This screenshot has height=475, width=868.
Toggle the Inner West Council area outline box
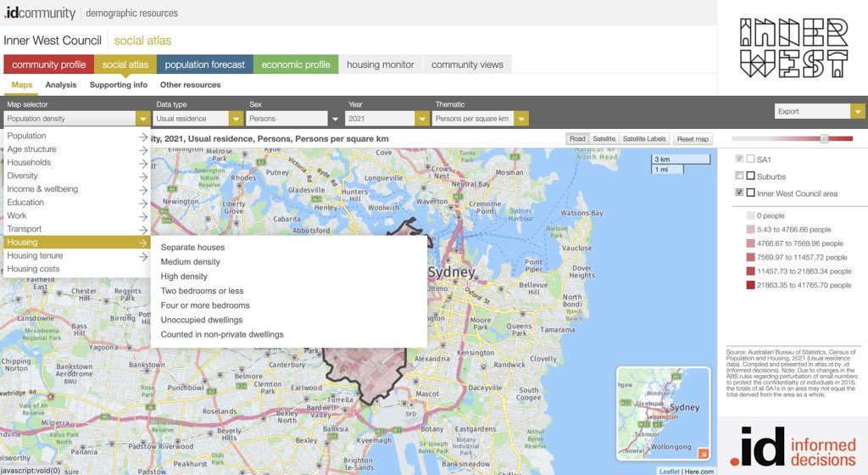[751, 193]
